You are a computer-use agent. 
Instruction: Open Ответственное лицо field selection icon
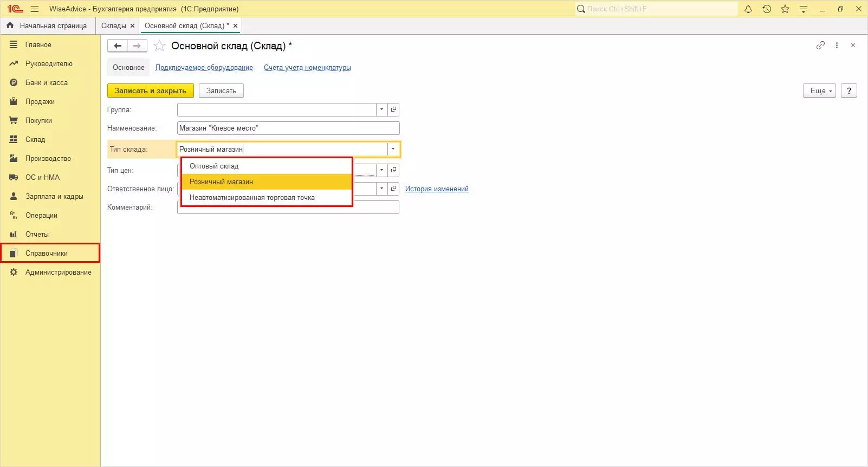[x=394, y=189]
